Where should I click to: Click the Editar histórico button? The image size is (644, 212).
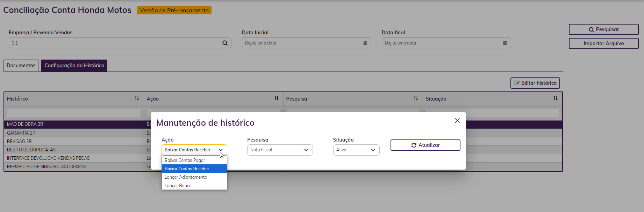coord(535,83)
